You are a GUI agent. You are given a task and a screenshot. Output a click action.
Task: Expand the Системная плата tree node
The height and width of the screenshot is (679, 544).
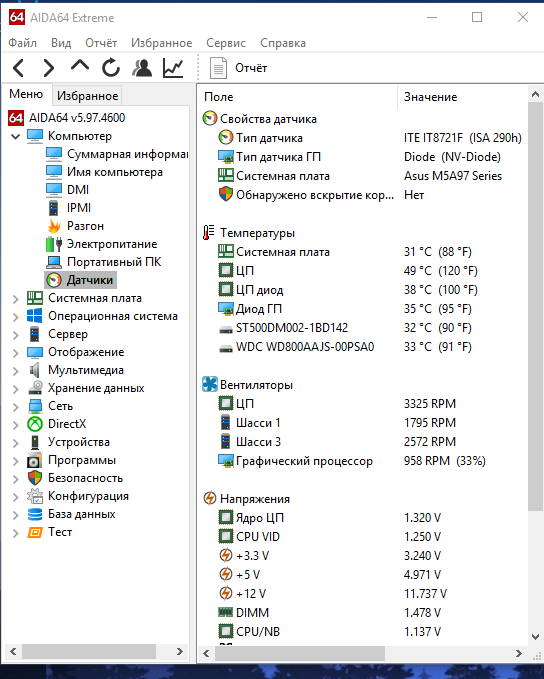(16, 298)
